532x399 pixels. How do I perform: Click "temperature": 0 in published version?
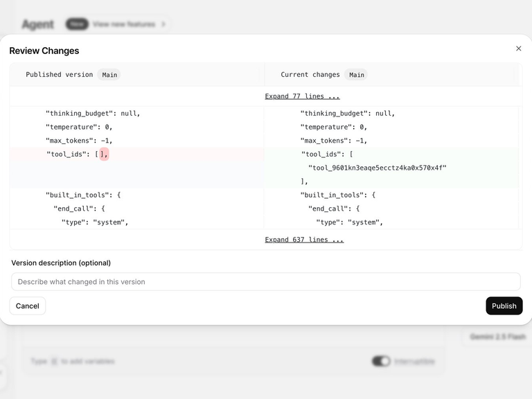pyautogui.click(x=79, y=127)
